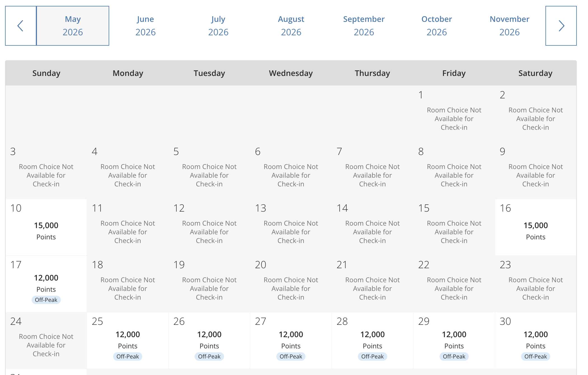This screenshot has width=588, height=375.
Task: Click the Off-Peak label on May 17
Action: click(46, 300)
